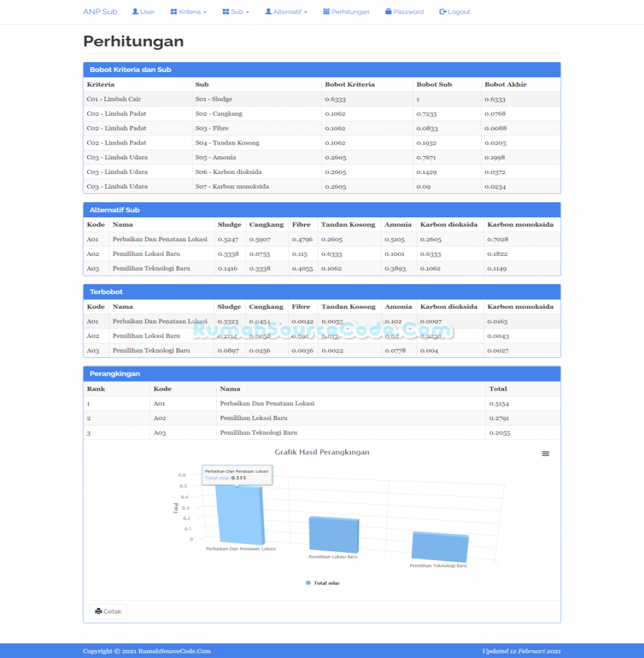Expand the Alternatif dropdown caret

pyautogui.click(x=305, y=13)
